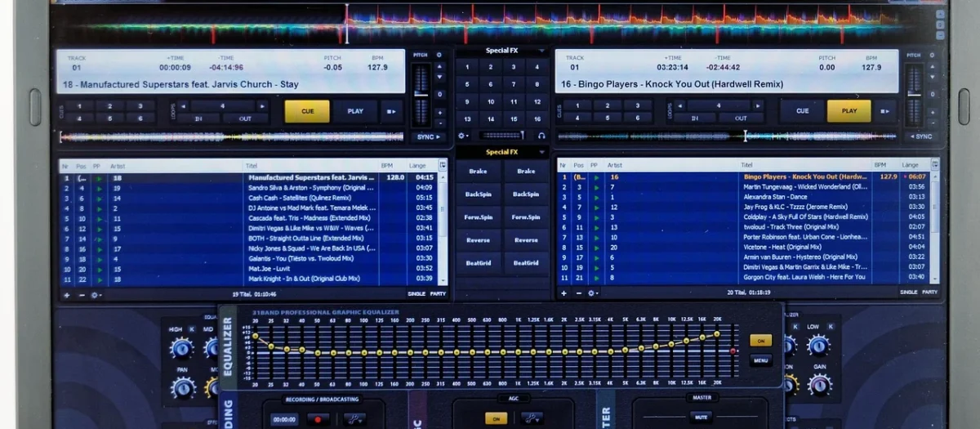Decrease loop length on left deck

[183, 106]
